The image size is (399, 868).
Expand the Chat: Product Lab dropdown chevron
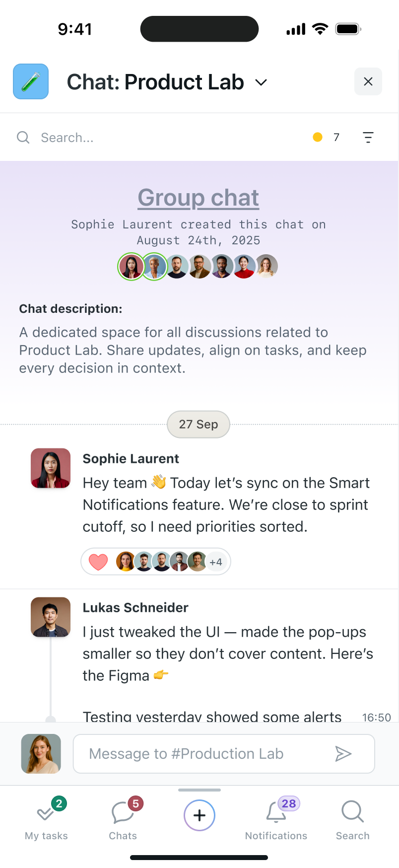pos(261,82)
